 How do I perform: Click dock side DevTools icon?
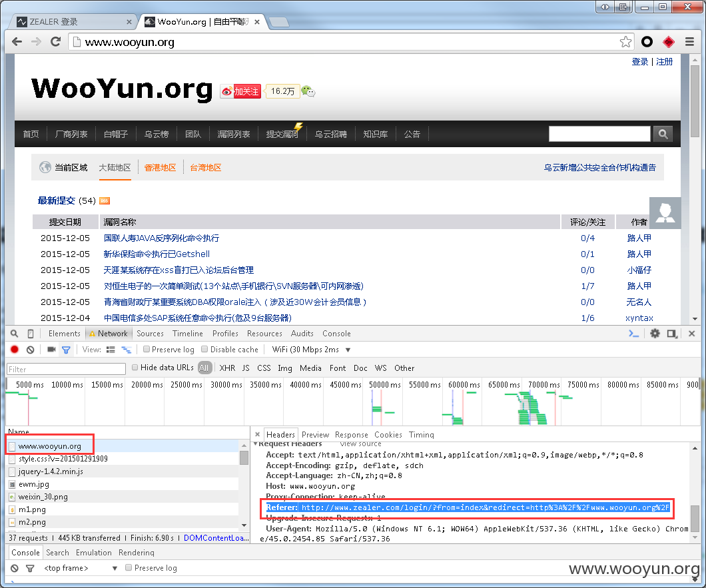672,334
